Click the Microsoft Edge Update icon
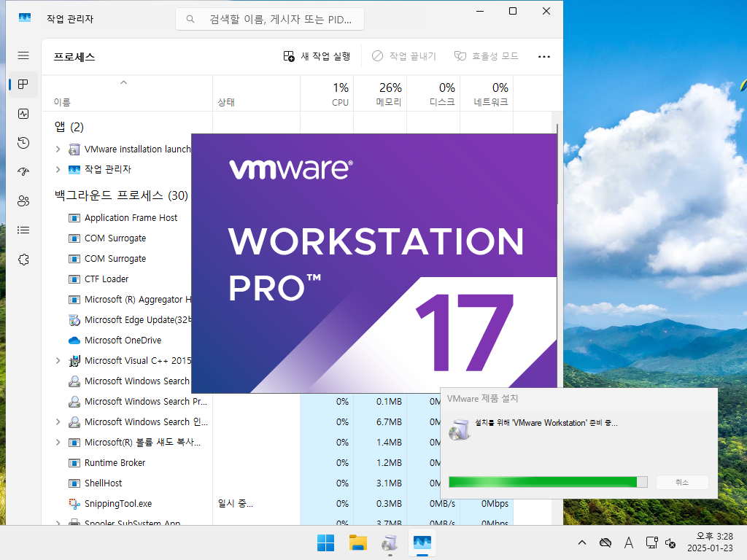The height and width of the screenshot is (560, 747). 74,320
